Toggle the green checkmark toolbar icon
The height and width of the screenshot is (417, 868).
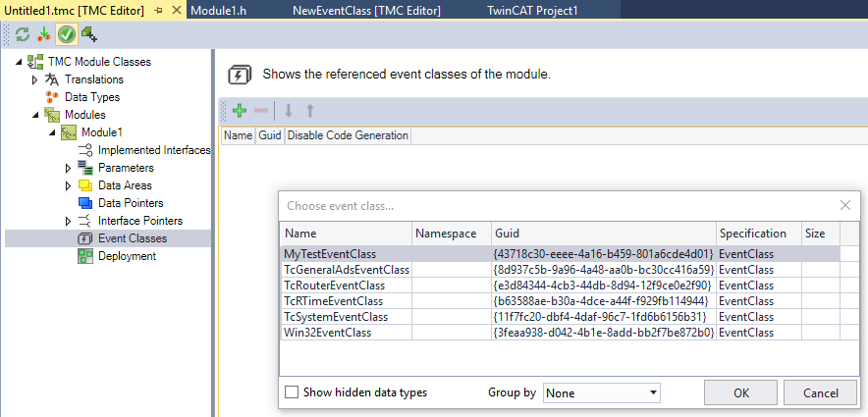pyautogui.click(x=67, y=35)
